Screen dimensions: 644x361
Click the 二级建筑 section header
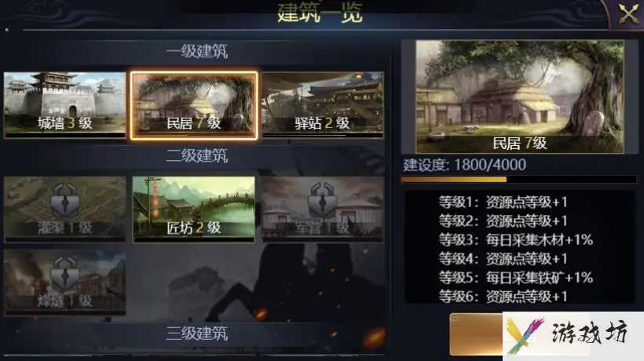(196, 156)
